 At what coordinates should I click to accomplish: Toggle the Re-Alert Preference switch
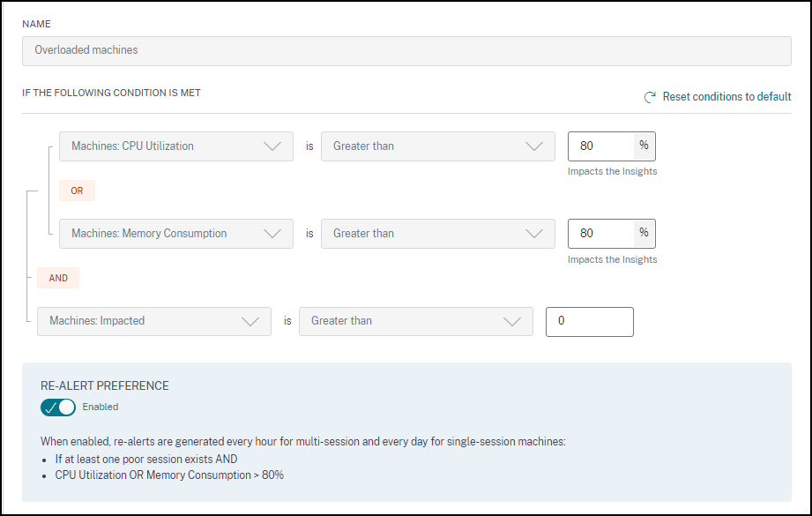coord(58,408)
